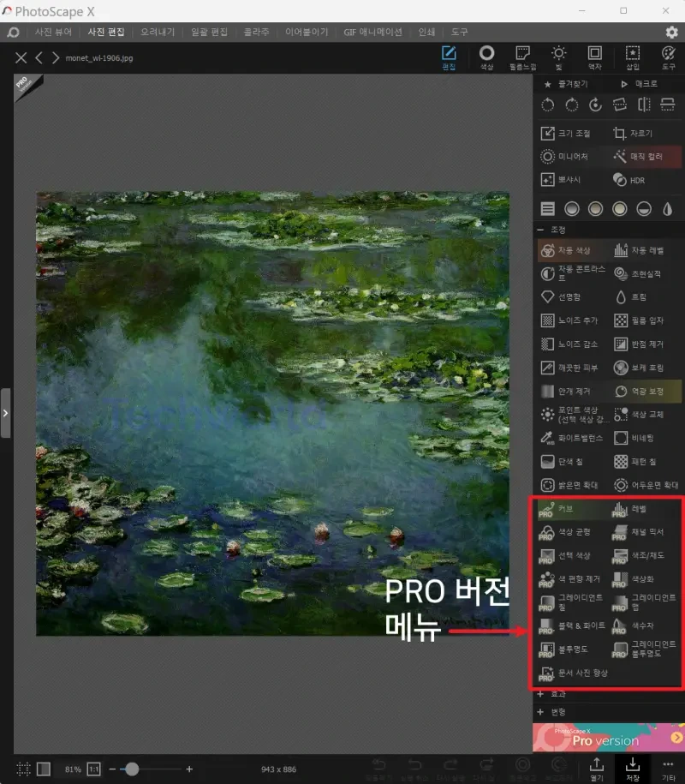Apply 자동 레벨 auto levels
Viewport: 685px width, 784px height.
[x=639, y=250]
